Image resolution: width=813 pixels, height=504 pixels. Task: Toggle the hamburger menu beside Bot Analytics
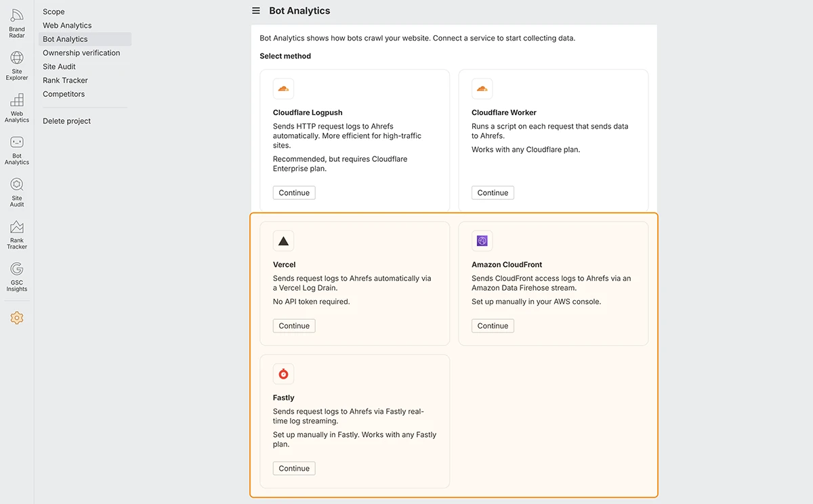point(256,11)
